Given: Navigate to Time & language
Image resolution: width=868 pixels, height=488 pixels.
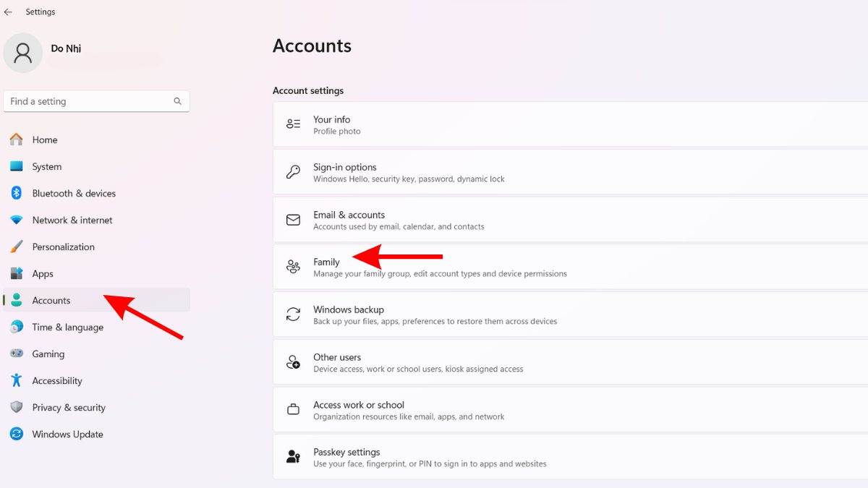Looking at the screenshot, I should pos(67,327).
